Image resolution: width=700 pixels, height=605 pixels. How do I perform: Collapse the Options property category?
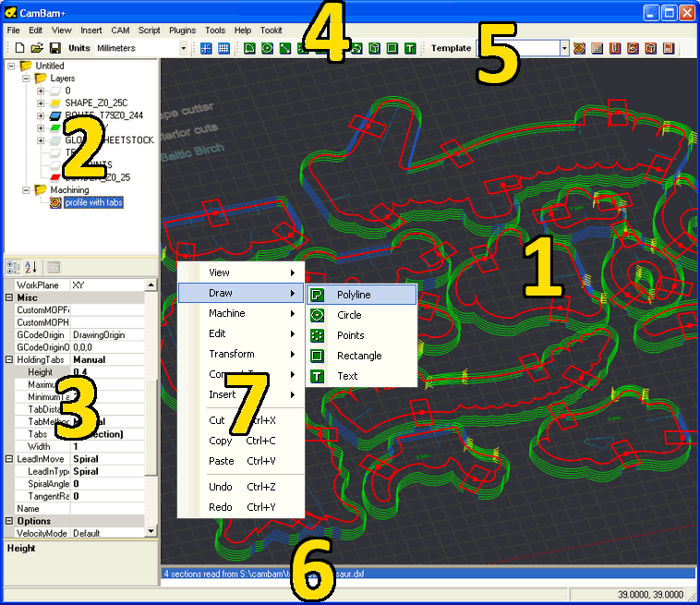coord(9,521)
